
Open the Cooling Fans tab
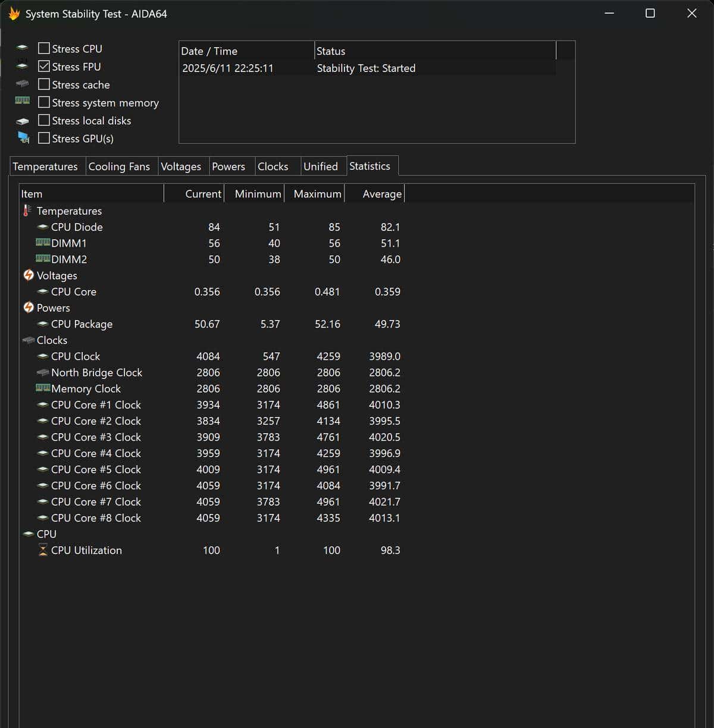119,167
